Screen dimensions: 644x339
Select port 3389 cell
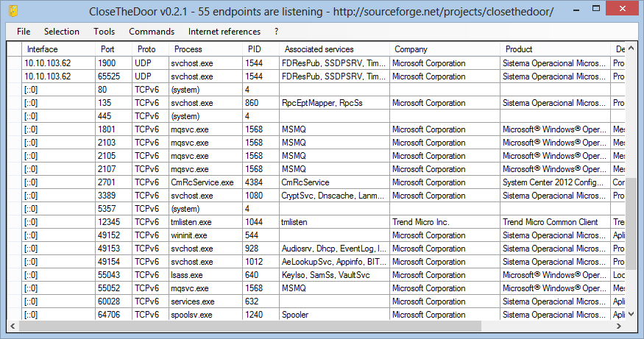click(x=113, y=196)
